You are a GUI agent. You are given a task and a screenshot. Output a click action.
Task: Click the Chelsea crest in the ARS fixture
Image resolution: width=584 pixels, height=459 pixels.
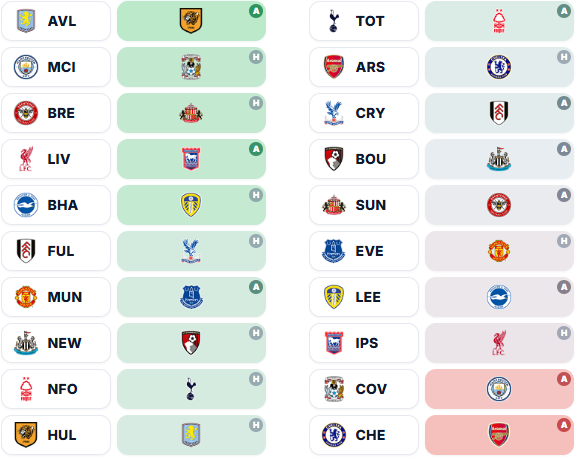[x=499, y=67]
